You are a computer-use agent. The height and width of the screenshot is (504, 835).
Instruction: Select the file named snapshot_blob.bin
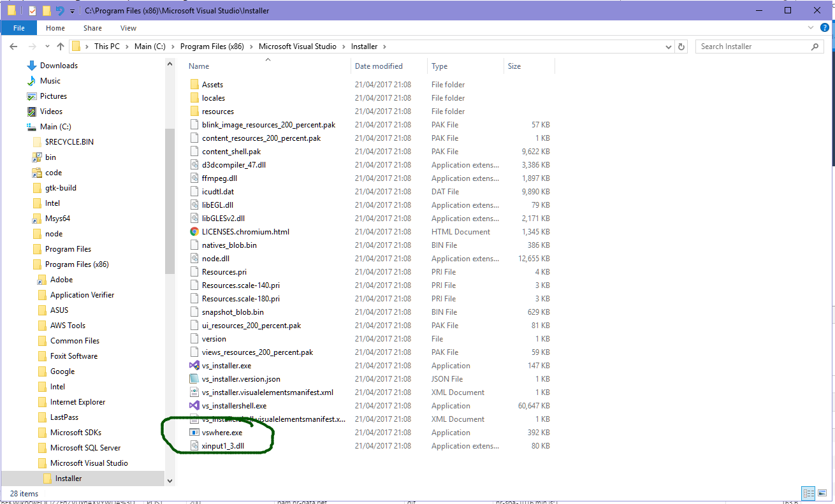coord(233,312)
